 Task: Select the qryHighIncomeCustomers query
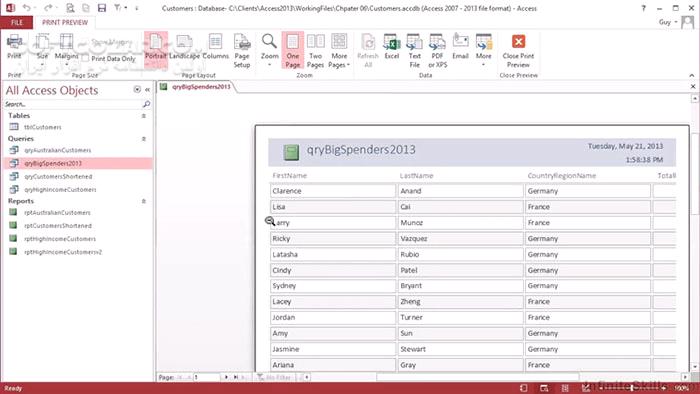click(x=60, y=190)
